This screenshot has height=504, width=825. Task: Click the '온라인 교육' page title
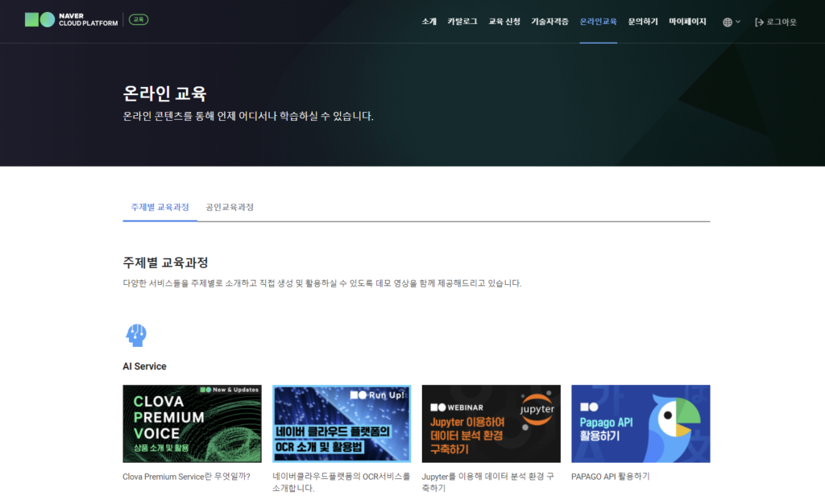164,93
